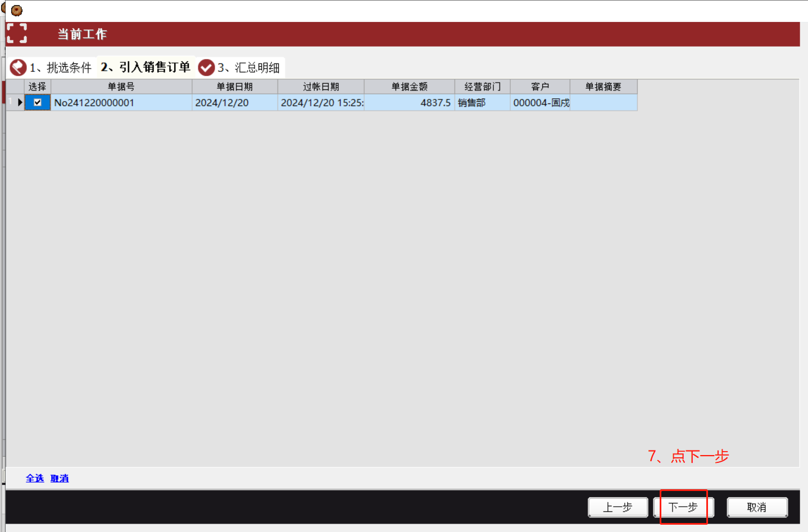
Task: Open the 3、汇总明细 step tab
Action: (248, 68)
